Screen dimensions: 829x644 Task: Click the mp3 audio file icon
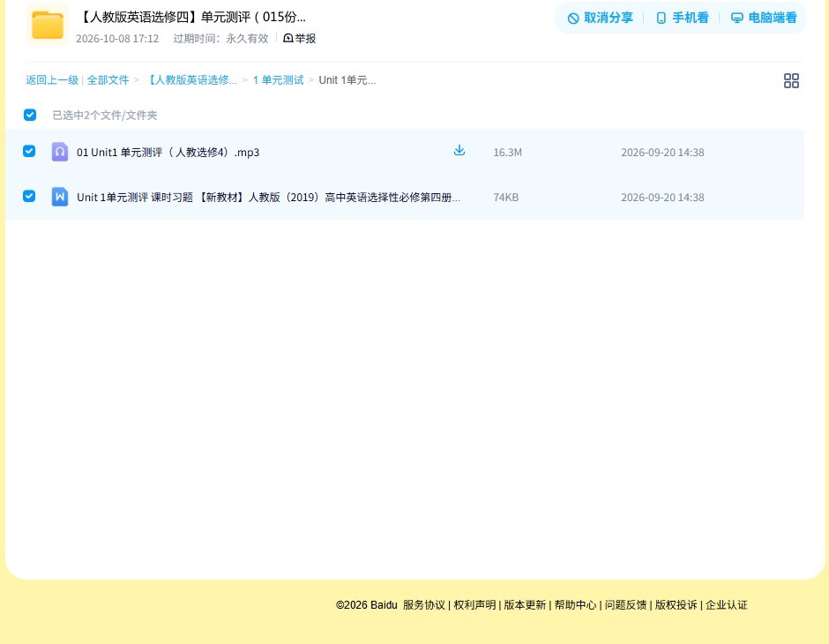tap(60, 152)
